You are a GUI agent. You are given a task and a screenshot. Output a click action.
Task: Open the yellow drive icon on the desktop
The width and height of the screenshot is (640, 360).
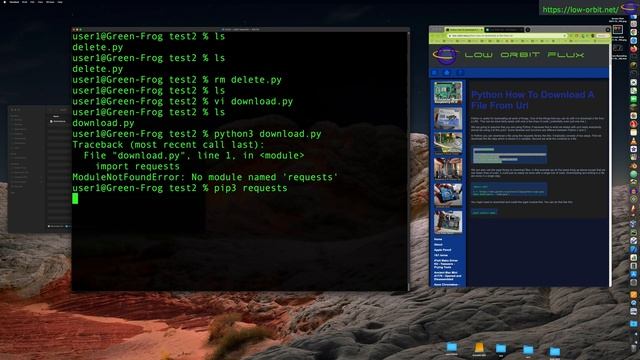tap(479, 348)
